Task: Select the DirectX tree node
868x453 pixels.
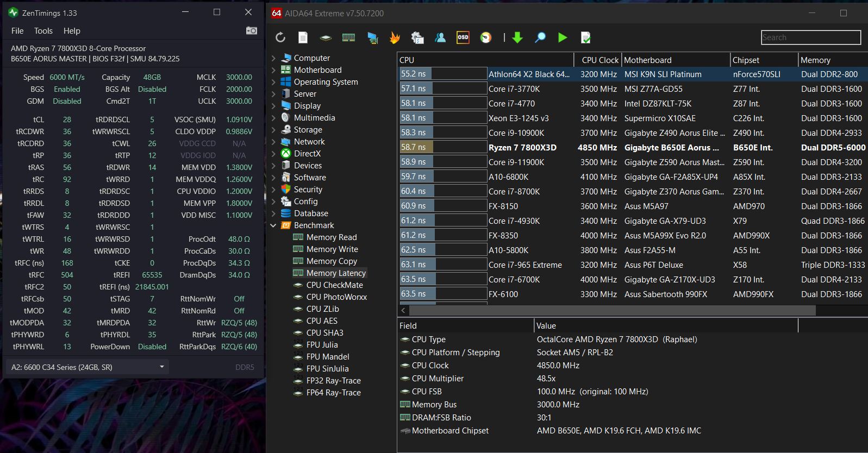Action: click(307, 154)
